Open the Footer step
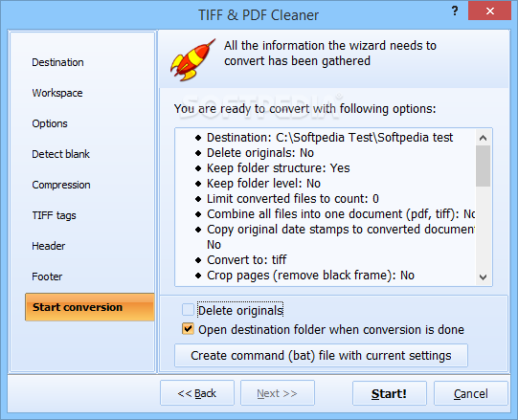 click(x=47, y=276)
